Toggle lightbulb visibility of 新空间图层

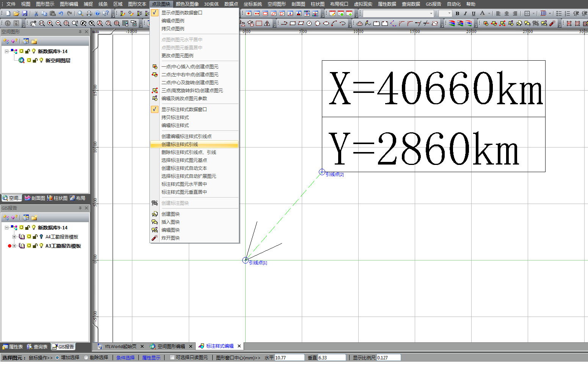pos(41,60)
